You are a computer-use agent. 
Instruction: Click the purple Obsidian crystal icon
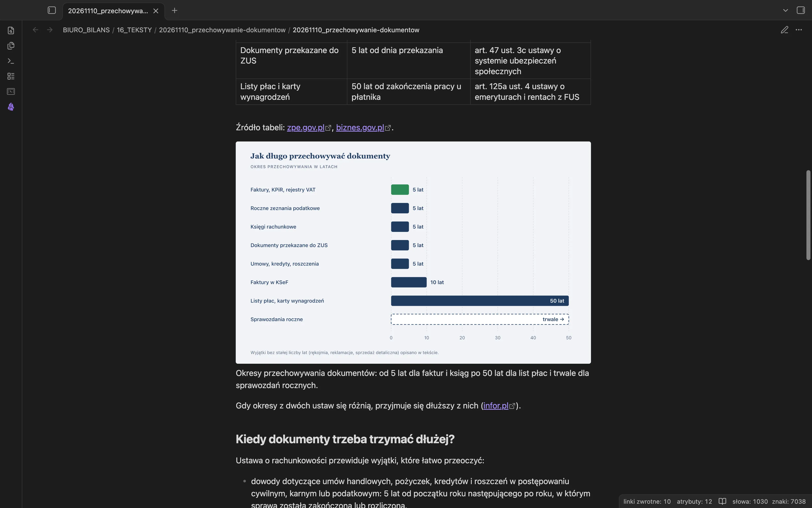[11, 107]
